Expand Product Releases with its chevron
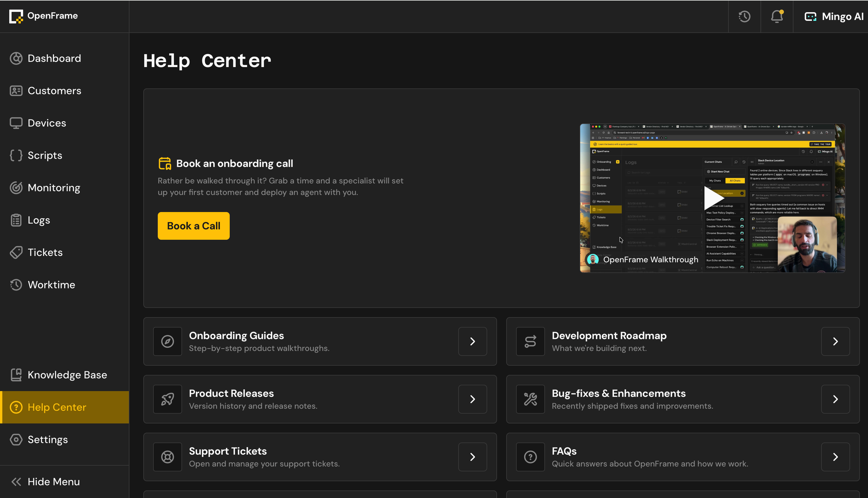This screenshot has width=868, height=498. click(472, 399)
